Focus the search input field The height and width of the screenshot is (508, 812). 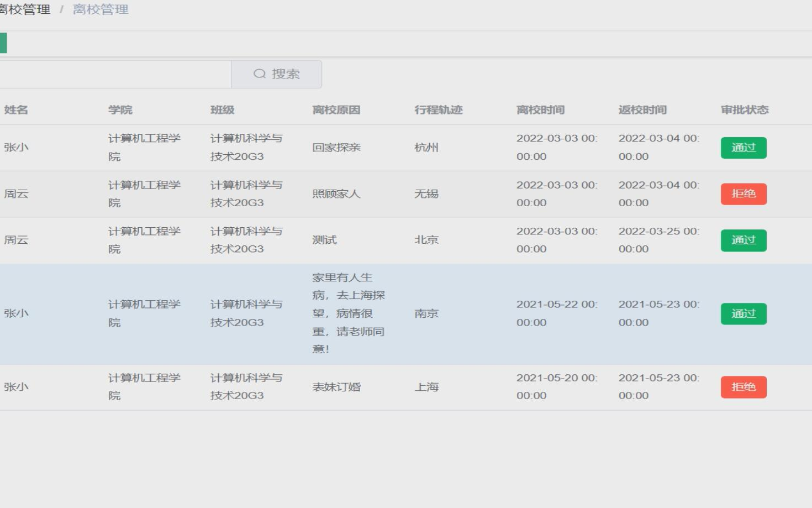click(x=115, y=74)
